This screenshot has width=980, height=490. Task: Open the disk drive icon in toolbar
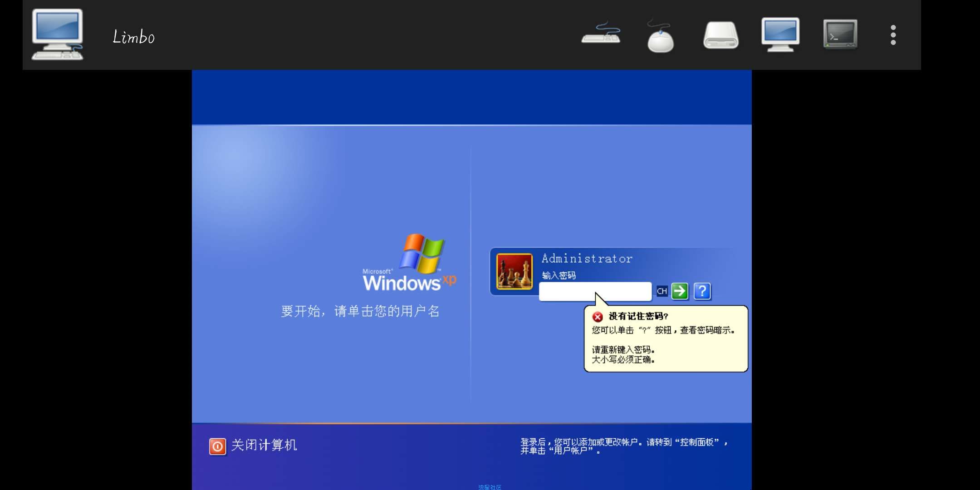pos(720,35)
